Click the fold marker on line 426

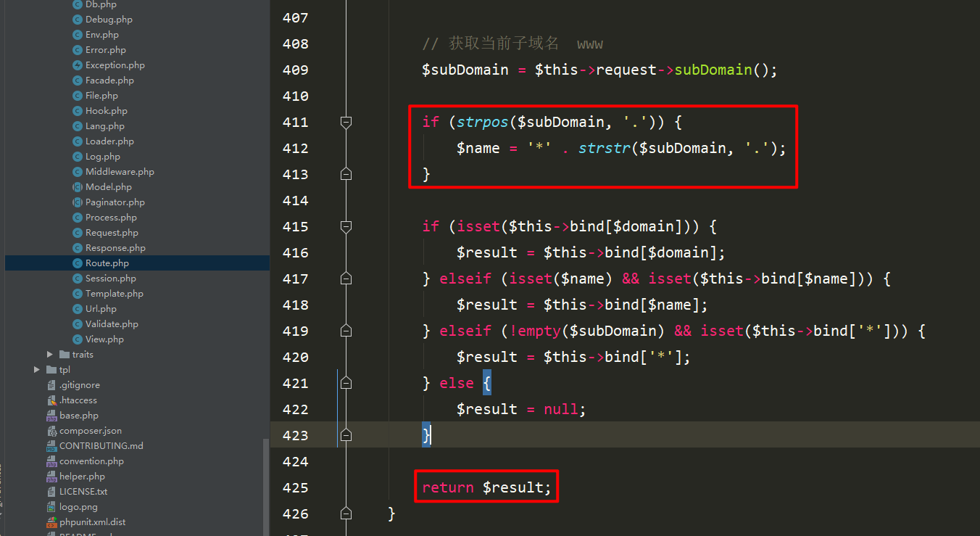coord(346,514)
